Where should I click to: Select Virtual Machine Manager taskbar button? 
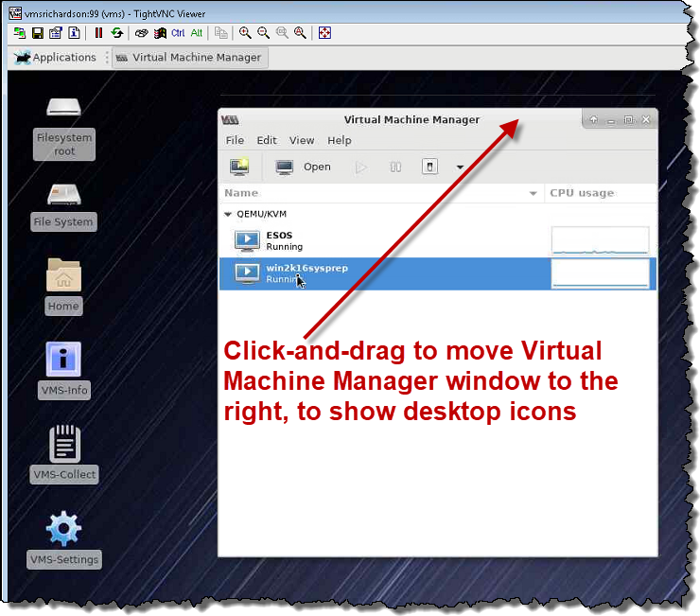pos(190,58)
